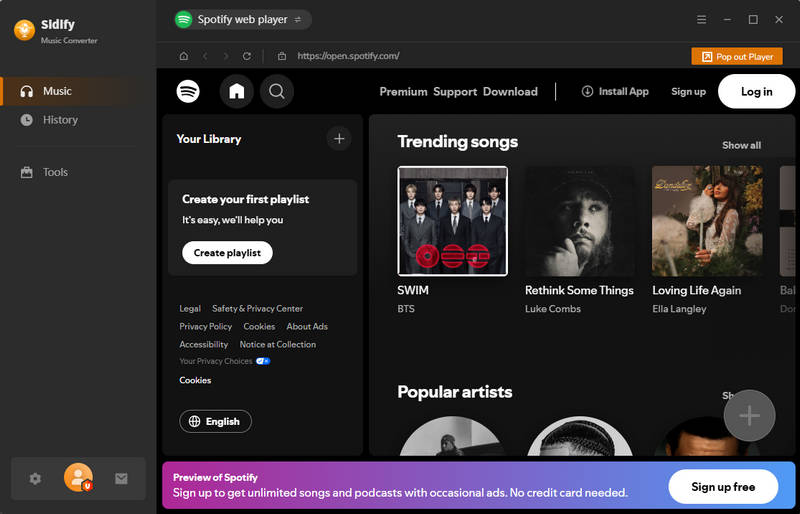Click the orange user profile avatar

[78, 478]
